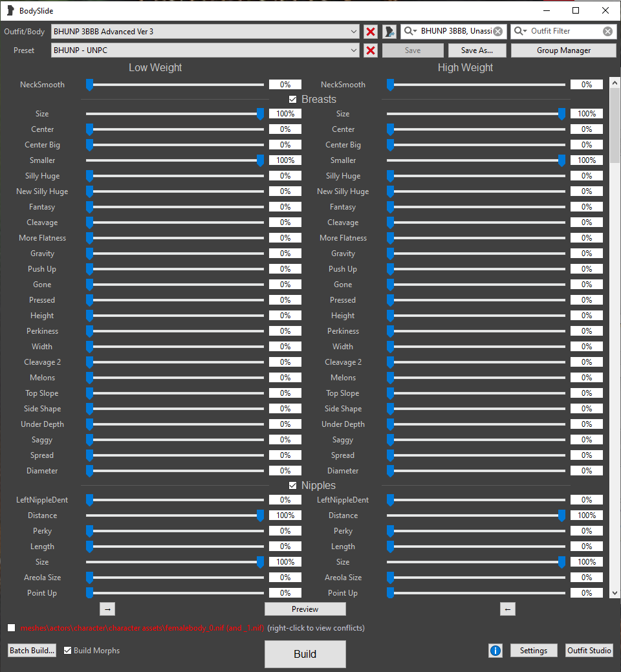Click the High Weight Melons label
Viewport: 621px width, 672px height.
coord(343,378)
